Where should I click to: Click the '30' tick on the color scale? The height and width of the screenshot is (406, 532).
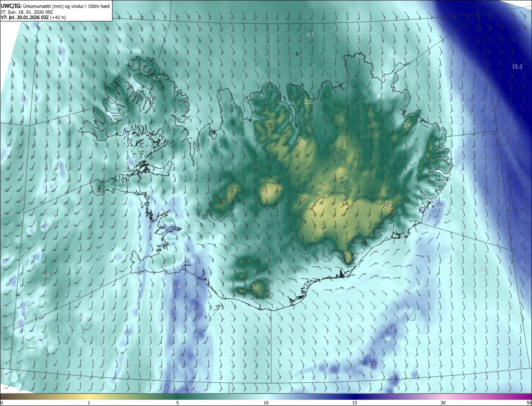[x=443, y=403]
